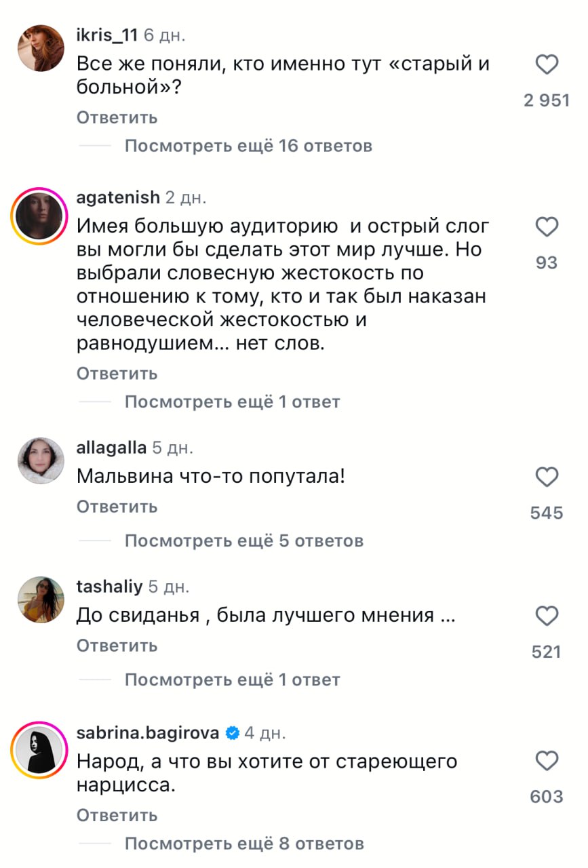Open ikris_11's profile picture

[40, 47]
